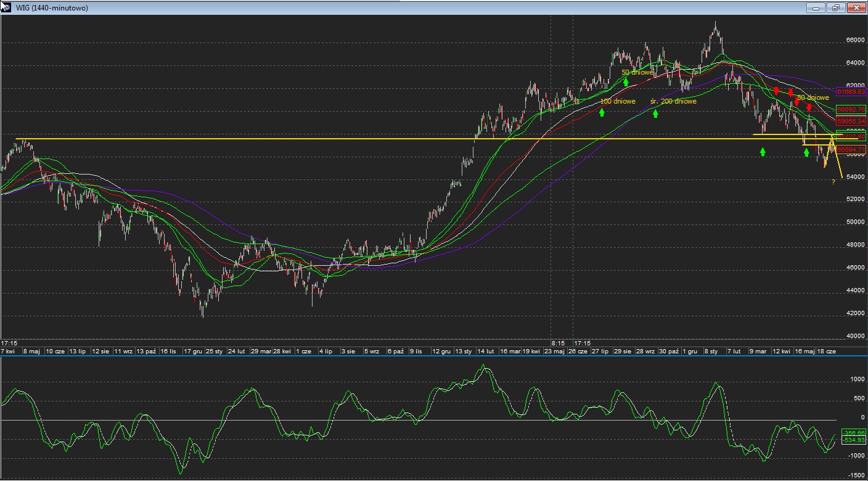
Task: Minimize the WIG chart window
Action: click(816, 8)
